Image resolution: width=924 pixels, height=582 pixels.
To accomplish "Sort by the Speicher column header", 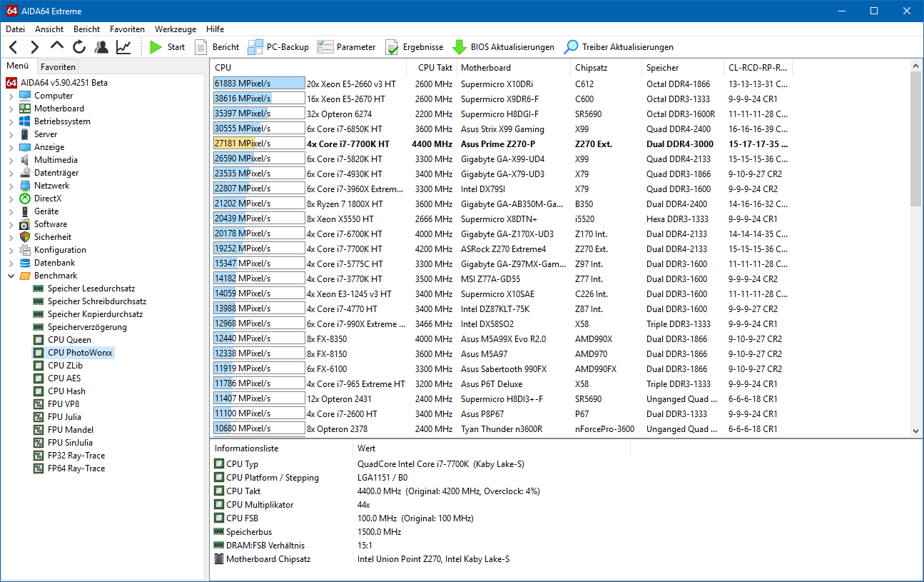I will [x=682, y=68].
